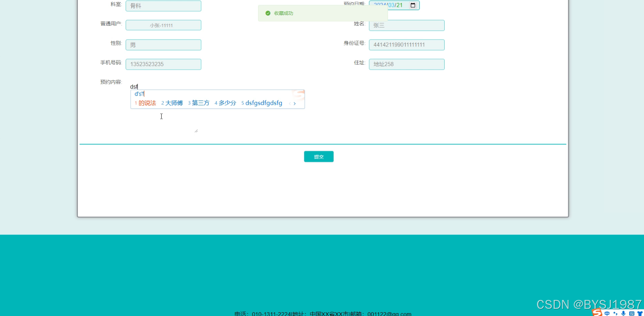Choose candidate 2 大师傅
Viewport: 644px width, 316px height.
tap(172, 103)
